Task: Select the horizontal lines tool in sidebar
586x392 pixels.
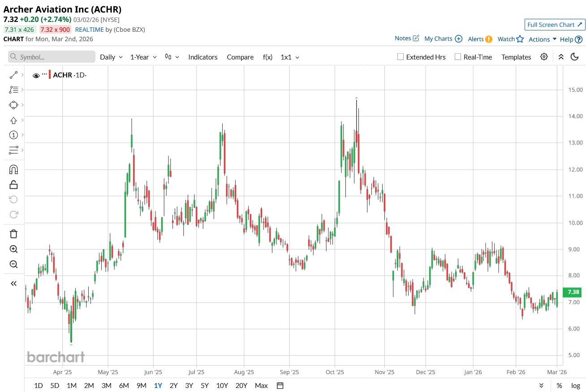Action: pos(13,150)
